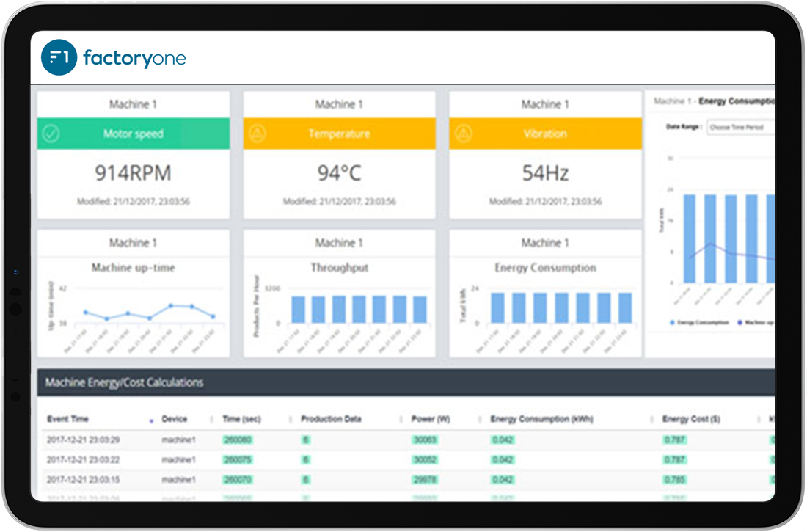Click the Machine Energy/Cost Calculations header bar
Image resolution: width=807 pixels, height=532 pixels.
click(406, 382)
